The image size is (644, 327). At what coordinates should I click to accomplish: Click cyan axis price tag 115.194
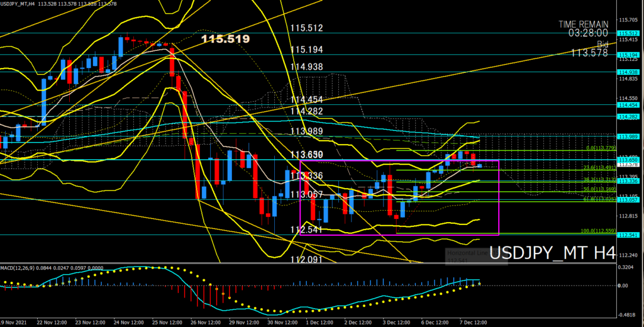click(628, 55)
